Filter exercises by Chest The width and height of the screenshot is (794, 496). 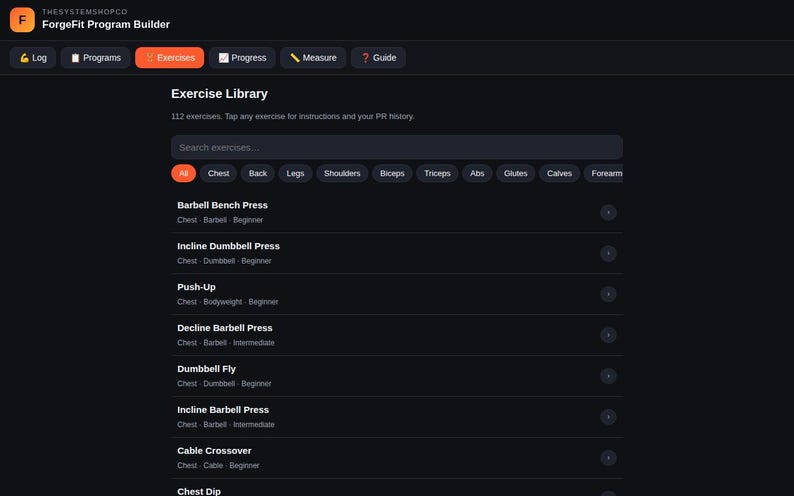218,173
